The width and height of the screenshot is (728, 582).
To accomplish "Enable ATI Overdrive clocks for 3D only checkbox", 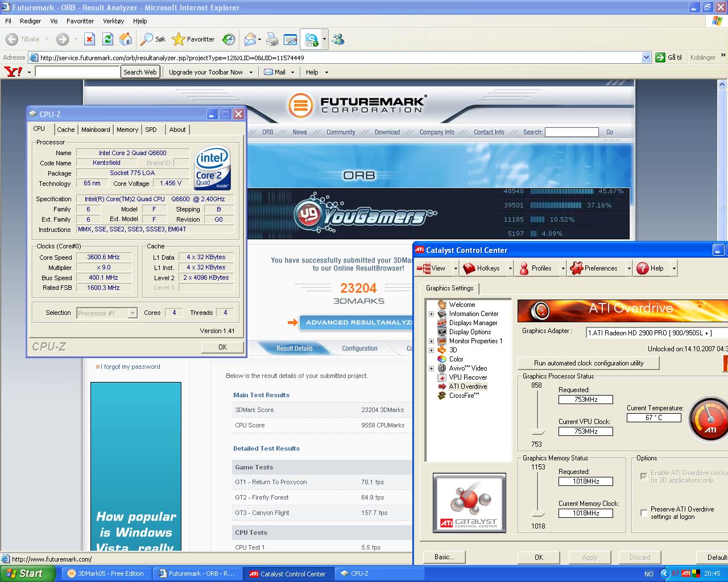I will [644, 476].
